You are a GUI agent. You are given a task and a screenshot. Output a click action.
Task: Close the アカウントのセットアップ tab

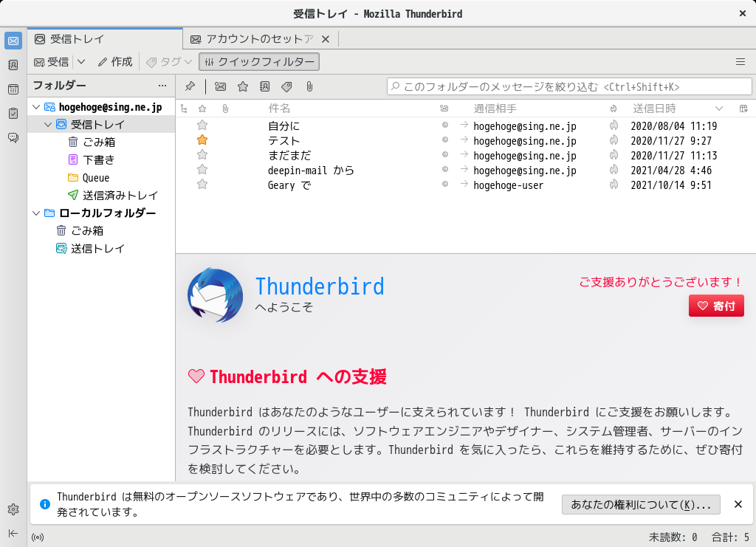coord(326,39)
